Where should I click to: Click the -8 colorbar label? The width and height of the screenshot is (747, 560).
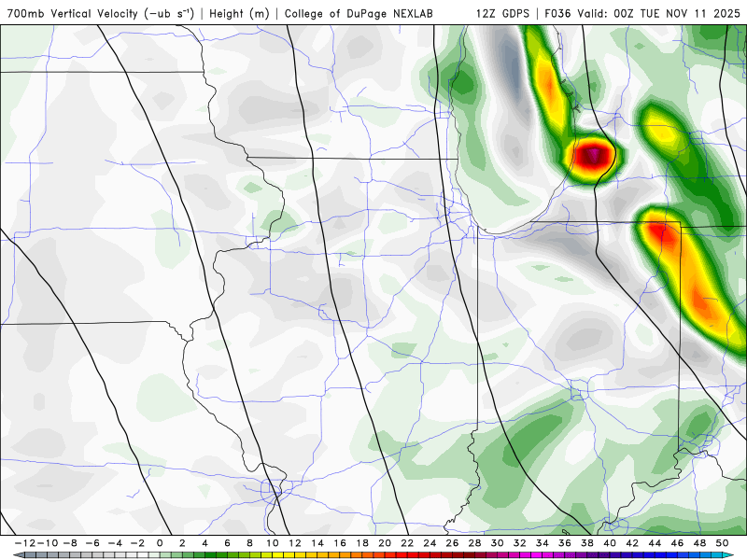click(70, 543)
